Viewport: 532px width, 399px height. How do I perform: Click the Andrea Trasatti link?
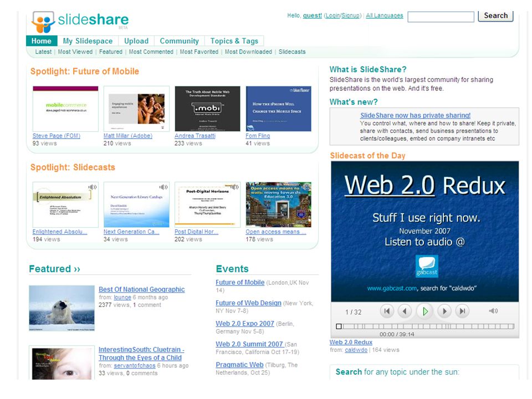click(195, 136)
